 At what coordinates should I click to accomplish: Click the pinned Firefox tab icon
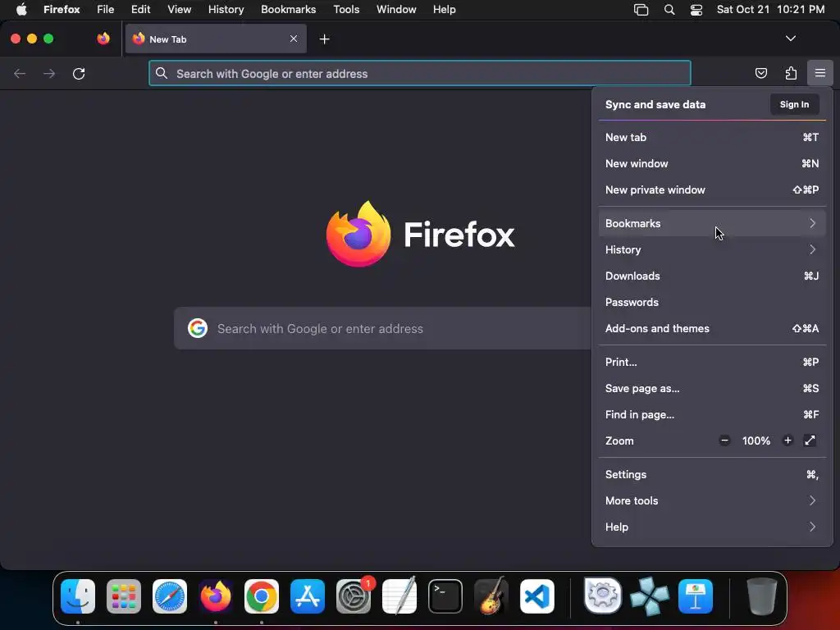coord(103,39)
